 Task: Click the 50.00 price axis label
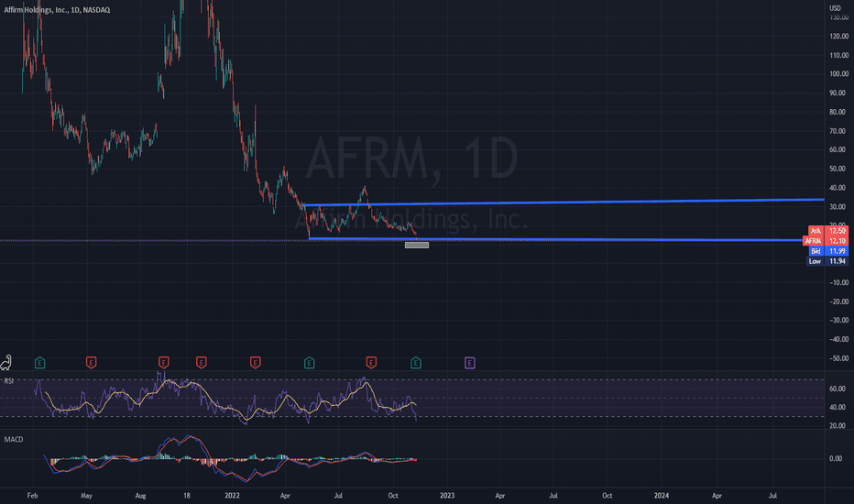(x=838, y=169)
